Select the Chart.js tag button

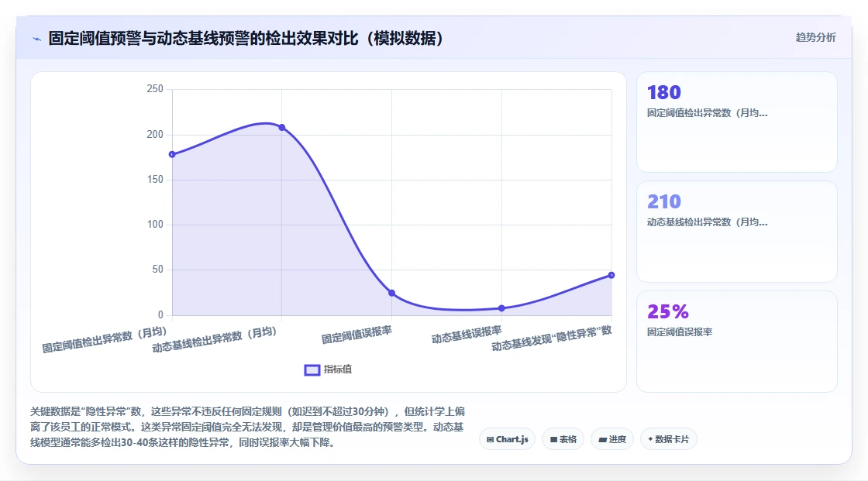507,439
